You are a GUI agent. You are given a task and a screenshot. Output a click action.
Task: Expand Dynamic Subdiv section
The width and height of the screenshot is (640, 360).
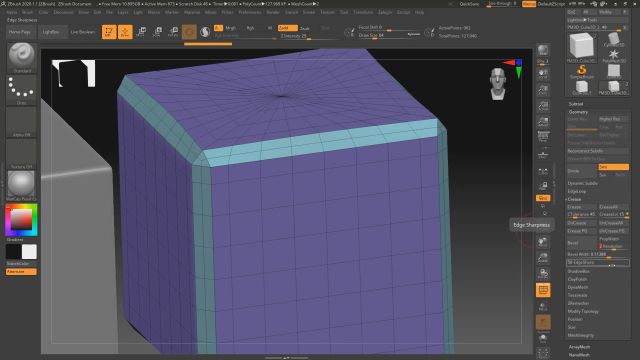click(582, 183)
